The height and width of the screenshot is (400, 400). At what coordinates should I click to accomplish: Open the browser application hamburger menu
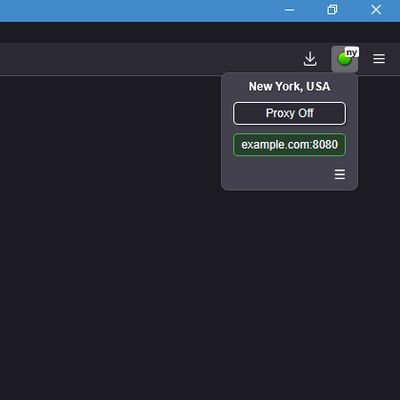(379, 59)
